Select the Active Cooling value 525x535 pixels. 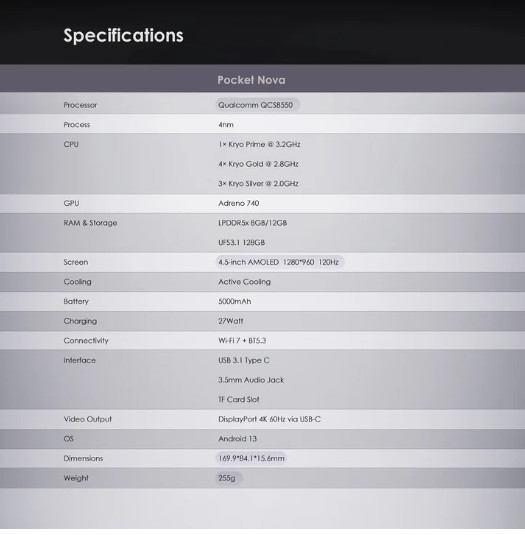[x=244, y=282]
